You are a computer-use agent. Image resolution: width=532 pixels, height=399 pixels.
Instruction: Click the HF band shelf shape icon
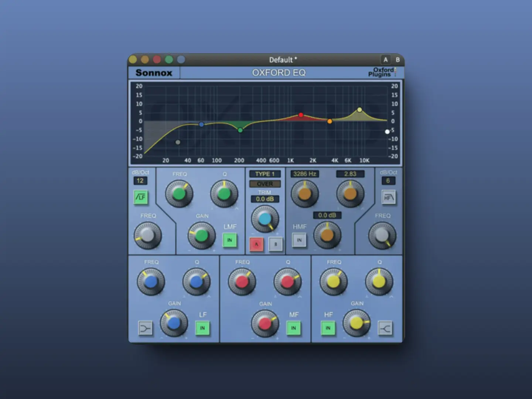[385, 328]
